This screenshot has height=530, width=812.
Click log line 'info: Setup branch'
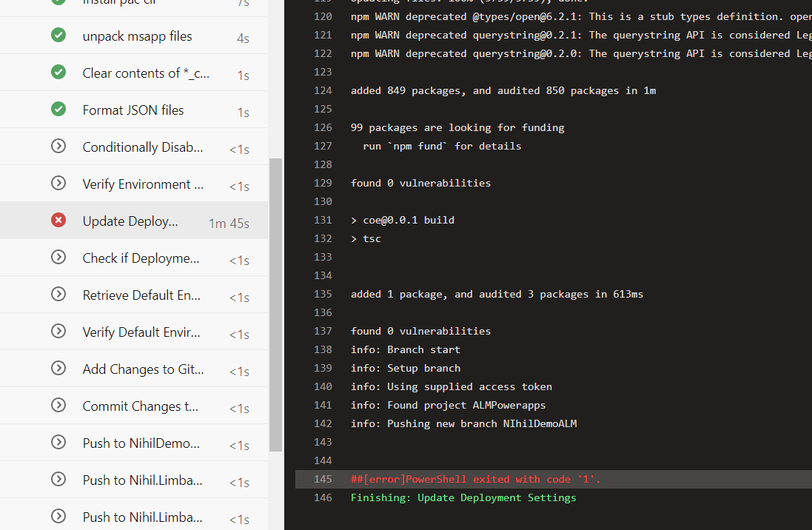click(x=406, y=369)
